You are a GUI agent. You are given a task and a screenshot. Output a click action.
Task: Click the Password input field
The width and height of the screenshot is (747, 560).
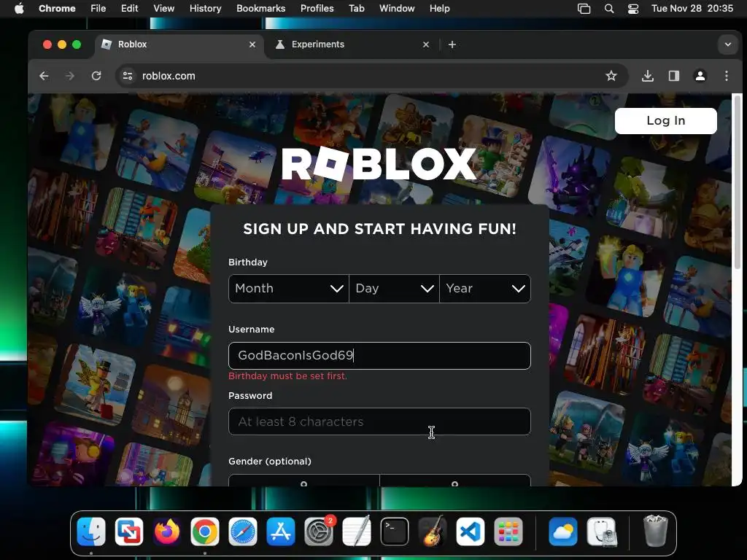379,421
